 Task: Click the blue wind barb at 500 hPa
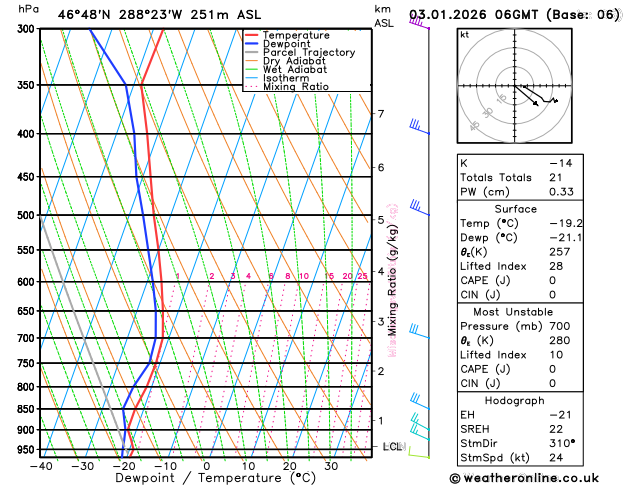tap(419, 208)
